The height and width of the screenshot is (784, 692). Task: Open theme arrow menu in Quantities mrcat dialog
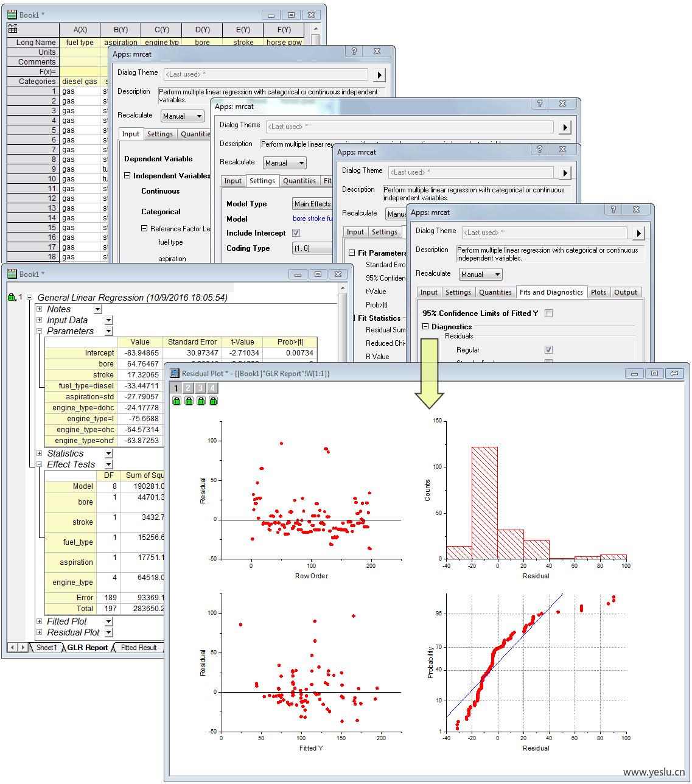tap(565, 173)
